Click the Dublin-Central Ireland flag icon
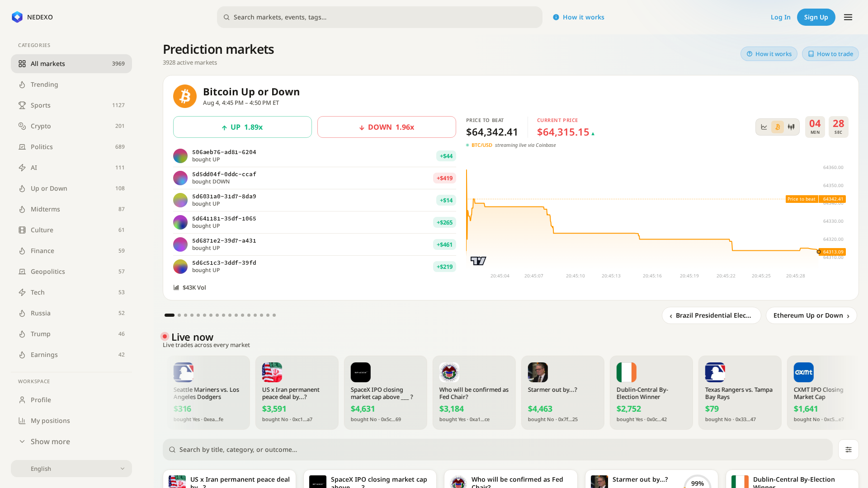Image resolution: width=868 pixels, height=488 pixels. [x=627, y=372]
